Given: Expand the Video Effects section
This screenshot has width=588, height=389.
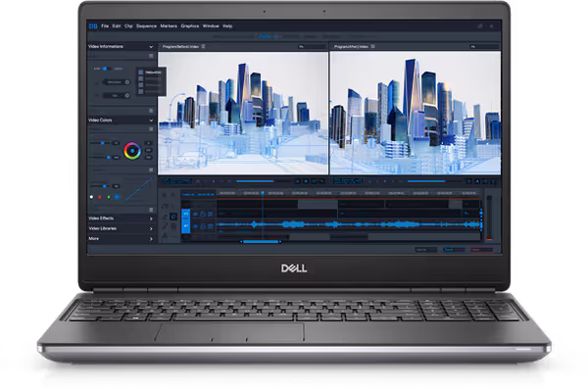Looking at the screenshot, I should [151, 219].
